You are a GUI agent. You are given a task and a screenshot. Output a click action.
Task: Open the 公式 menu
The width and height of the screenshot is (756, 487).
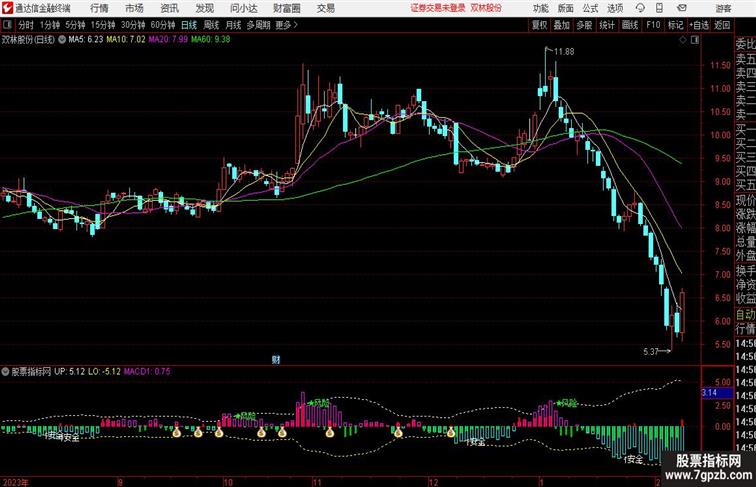(590, 8)
